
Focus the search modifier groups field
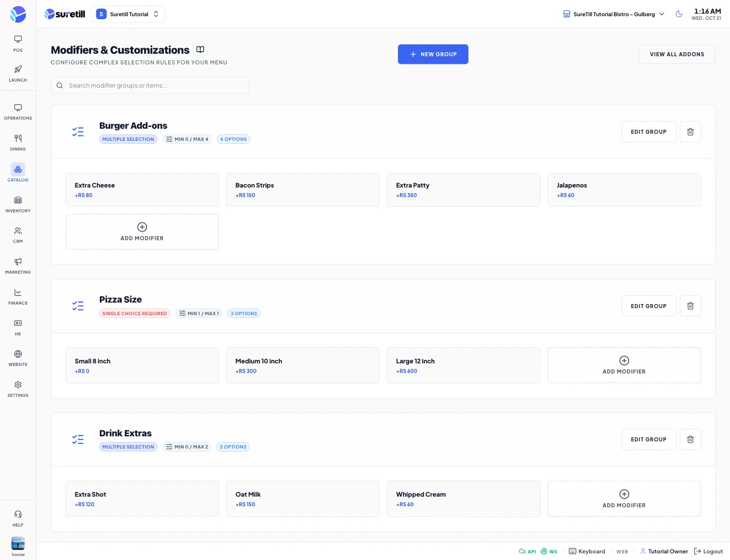pyautogui.click(x=150, y=85)
